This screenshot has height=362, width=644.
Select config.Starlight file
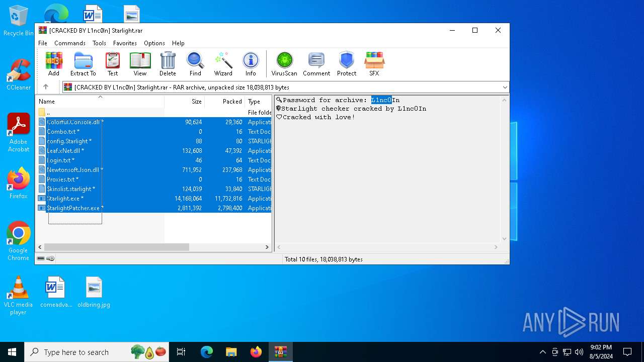(153, 141)
